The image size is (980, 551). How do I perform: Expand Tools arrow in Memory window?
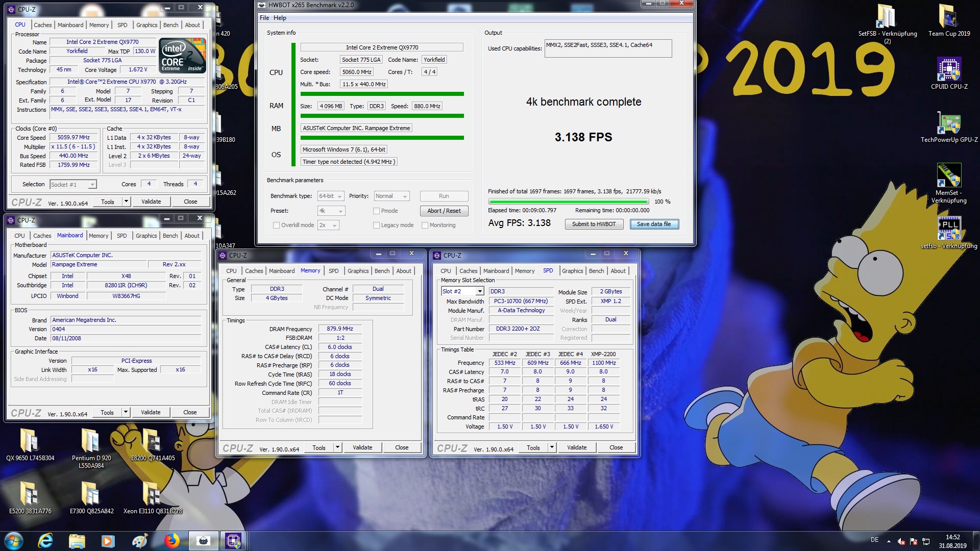337,447
